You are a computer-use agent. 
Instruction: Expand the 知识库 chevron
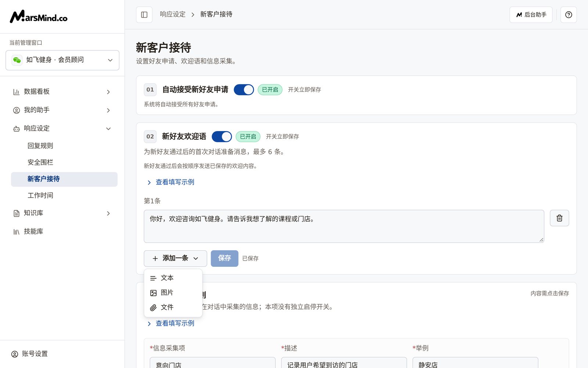click(108, 213)
